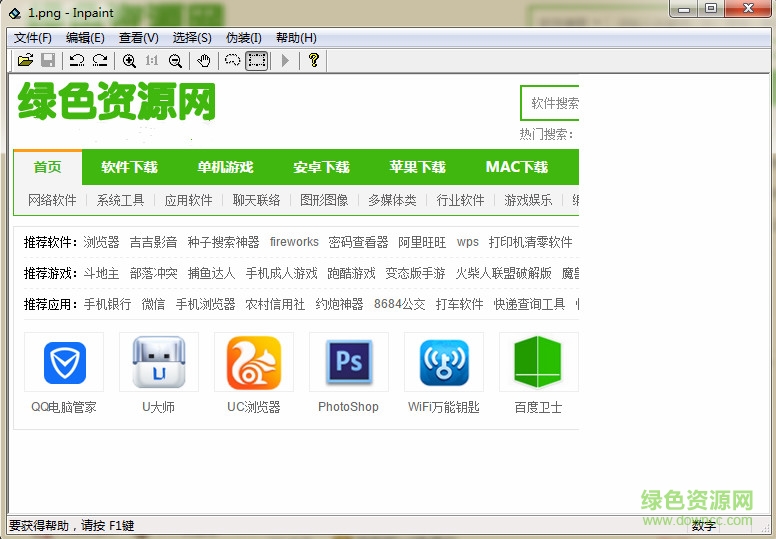The width and height of the screenshot is (776, 539).
Task: Zoom out with the magnifier minus icon
Action: click(175, 60)
